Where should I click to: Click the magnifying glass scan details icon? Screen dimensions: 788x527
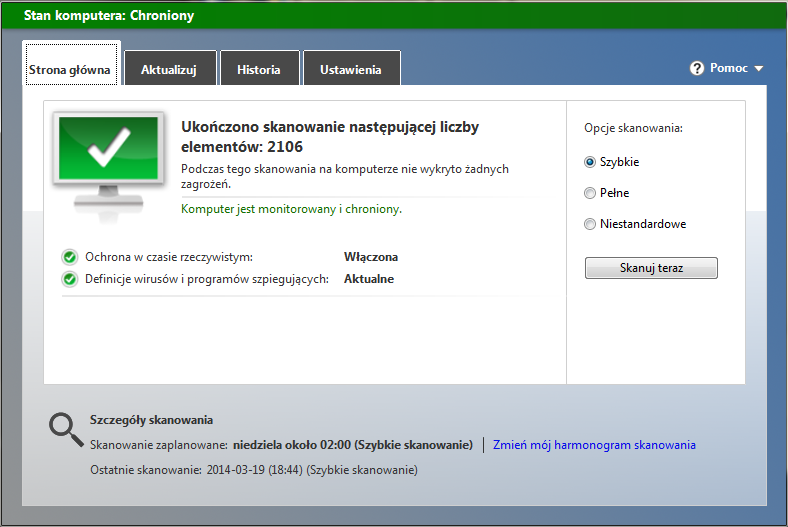[66, 430]
